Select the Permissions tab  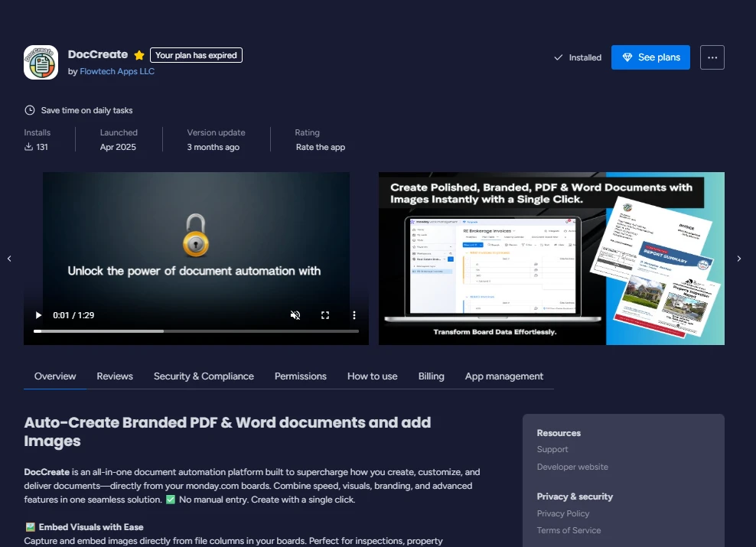(301, 376)
